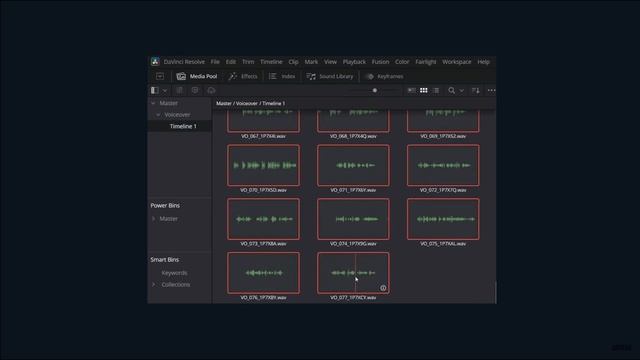Select VO_073 audio clip thumbnail
Image resolution: width=640 pixels, height=360 pixels.
pos(263,219)
